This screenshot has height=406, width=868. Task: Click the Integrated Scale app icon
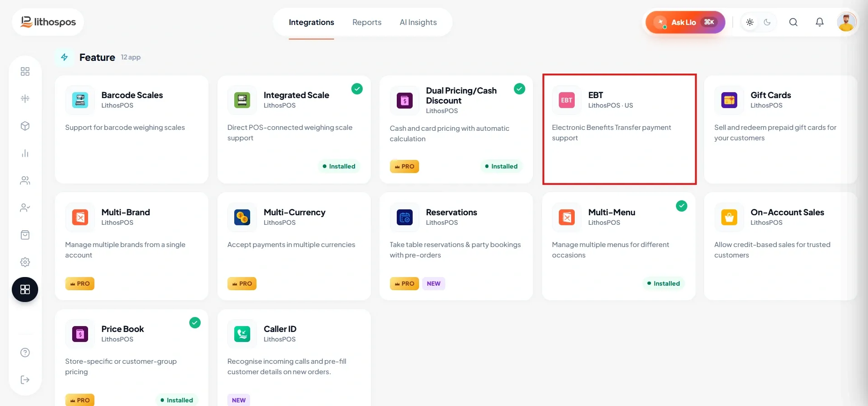(242, 100)
